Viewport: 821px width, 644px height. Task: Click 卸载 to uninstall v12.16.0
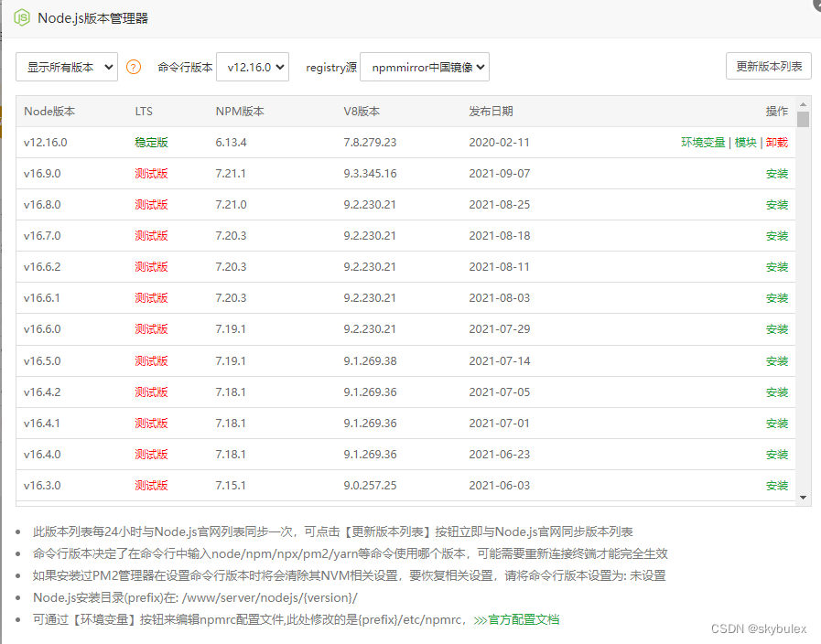[x=777, y=143]
